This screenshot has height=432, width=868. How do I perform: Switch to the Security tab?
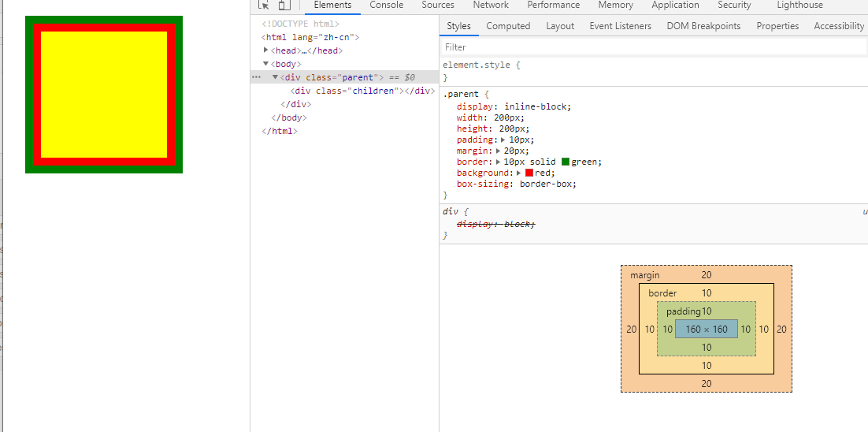pyautogui.click(x=734, y=5)
